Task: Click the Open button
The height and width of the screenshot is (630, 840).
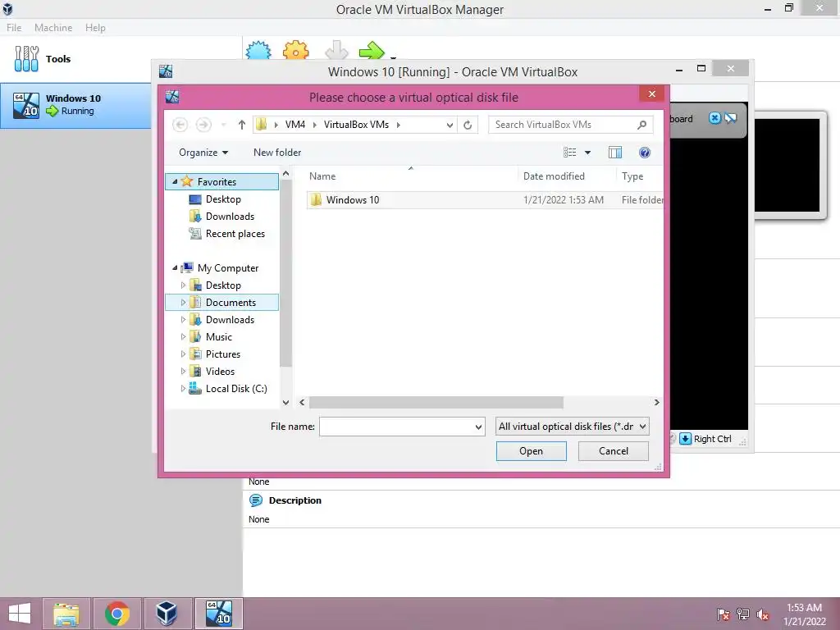Action: click(531, 451)
